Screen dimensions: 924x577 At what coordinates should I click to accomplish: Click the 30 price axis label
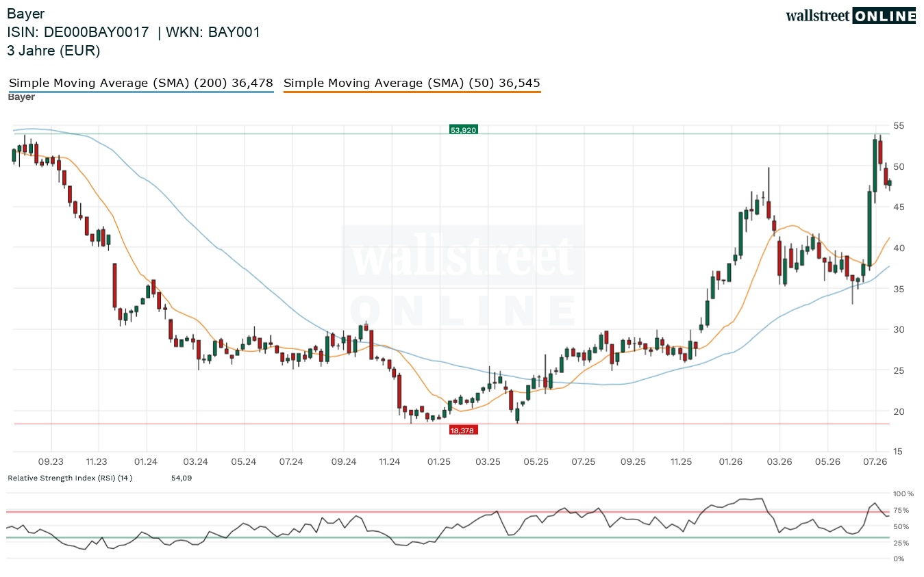tap(899, 330)
